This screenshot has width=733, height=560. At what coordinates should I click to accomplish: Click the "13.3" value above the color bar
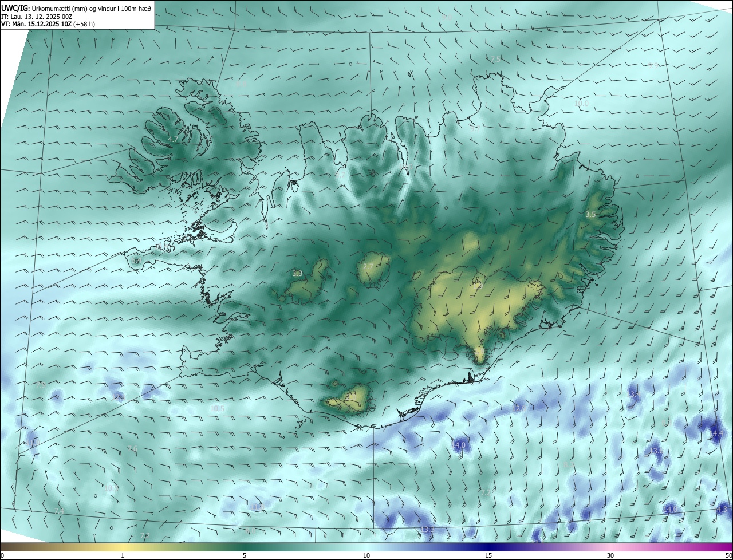[428, 530]
